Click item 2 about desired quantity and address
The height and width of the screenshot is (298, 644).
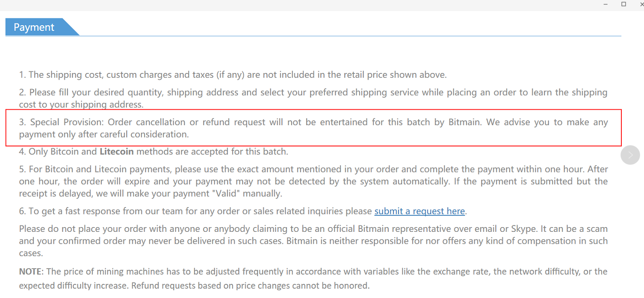pos(313,98)
